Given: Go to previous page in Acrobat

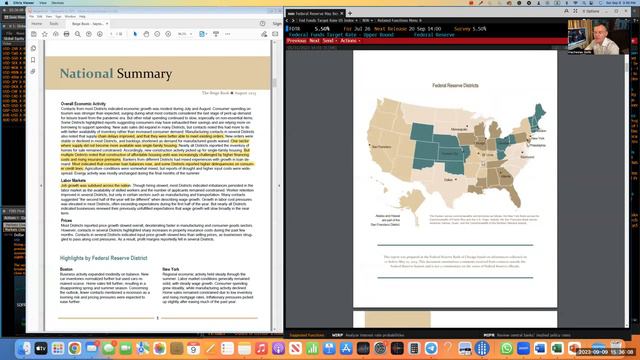Looking at the screenshot, I should pyautogui.click(x=89, y=34).
